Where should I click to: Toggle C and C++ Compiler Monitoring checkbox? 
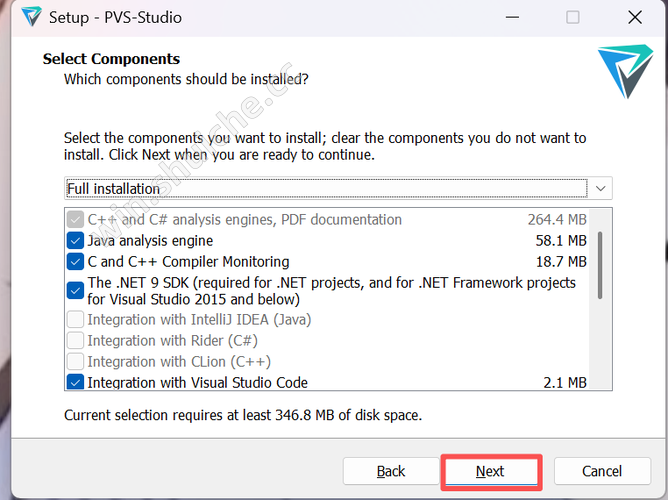tap(75, 262)
